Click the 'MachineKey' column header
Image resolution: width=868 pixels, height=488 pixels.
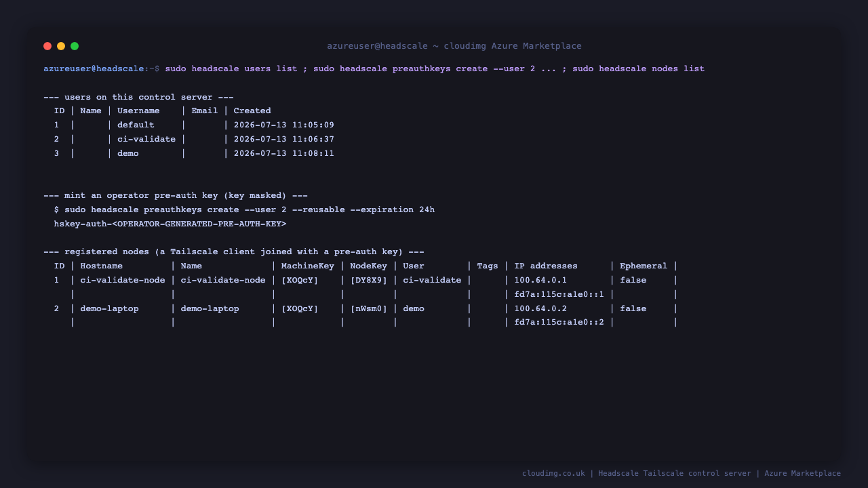click(x=308, y=266)
